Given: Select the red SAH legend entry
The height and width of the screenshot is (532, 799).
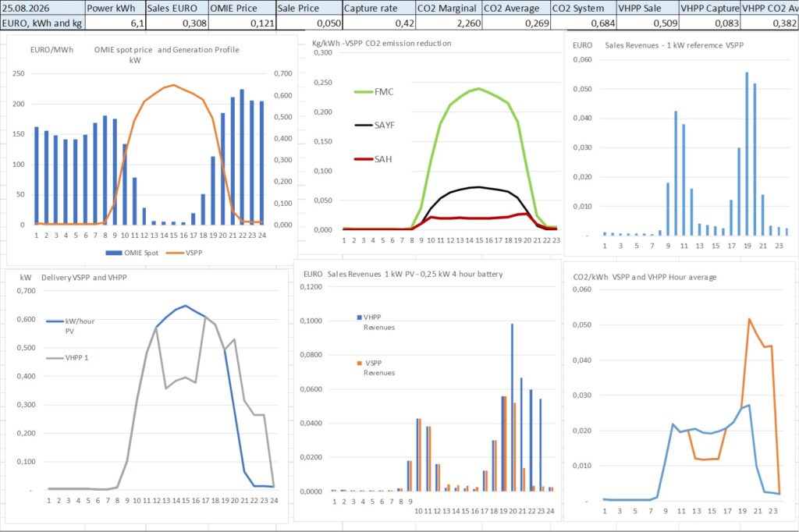Looking at the screenshot, I should pyautogui.click(x=373, y=159).
